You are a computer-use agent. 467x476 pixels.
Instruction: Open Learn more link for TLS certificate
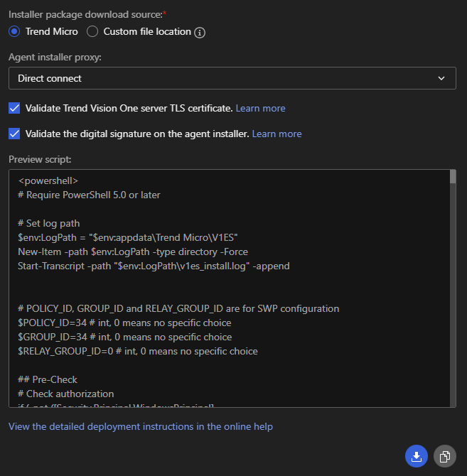coord(260,108)
